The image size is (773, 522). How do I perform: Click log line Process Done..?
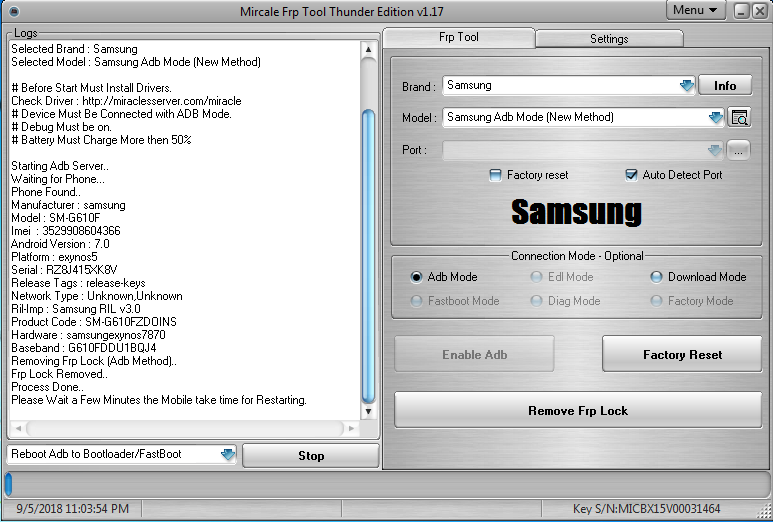click(47, 387)
